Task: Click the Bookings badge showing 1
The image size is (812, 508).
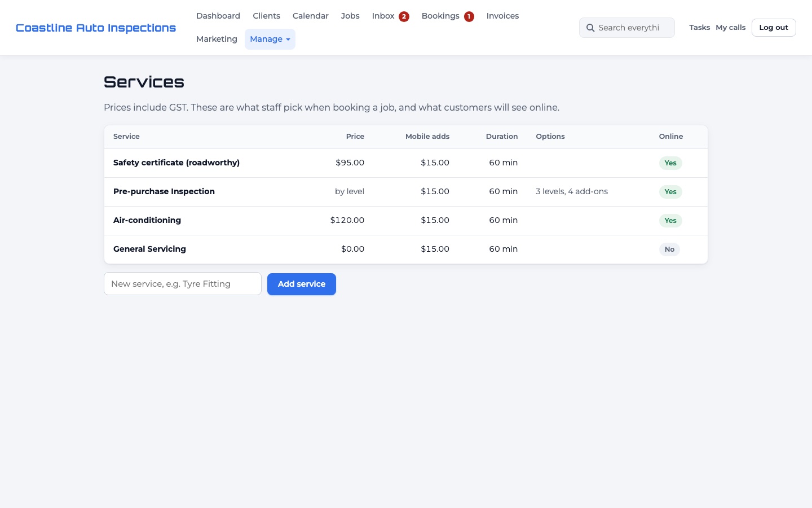Action: coord(469,16)
